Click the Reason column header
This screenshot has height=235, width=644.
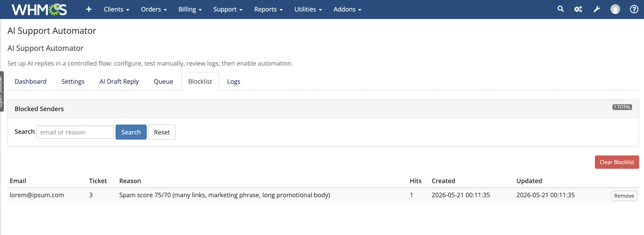pos(130,181)
